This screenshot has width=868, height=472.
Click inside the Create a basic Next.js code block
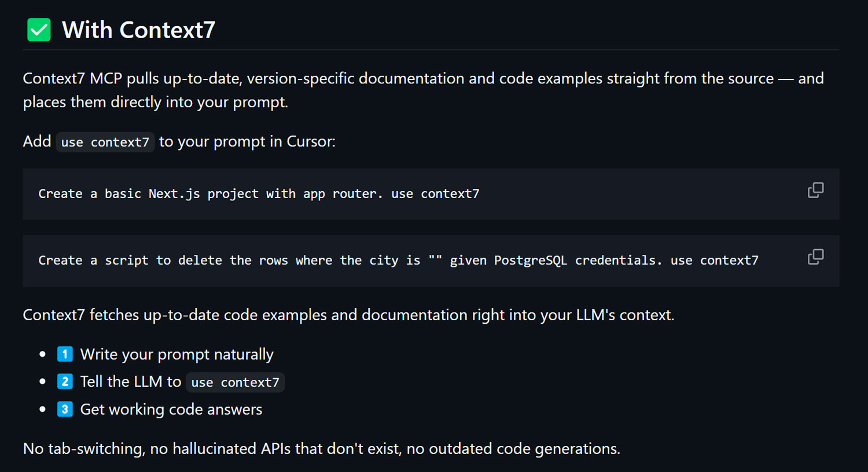431,194
